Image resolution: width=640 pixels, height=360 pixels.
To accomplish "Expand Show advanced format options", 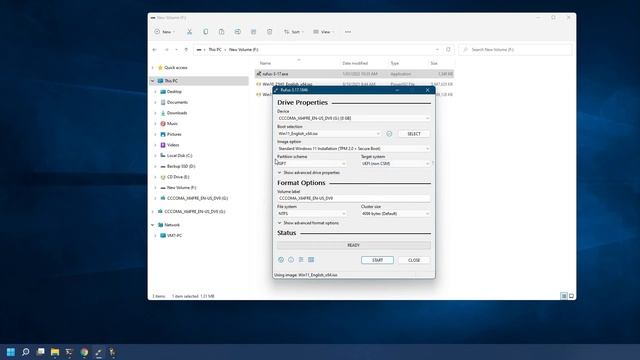I will point(308,223).
